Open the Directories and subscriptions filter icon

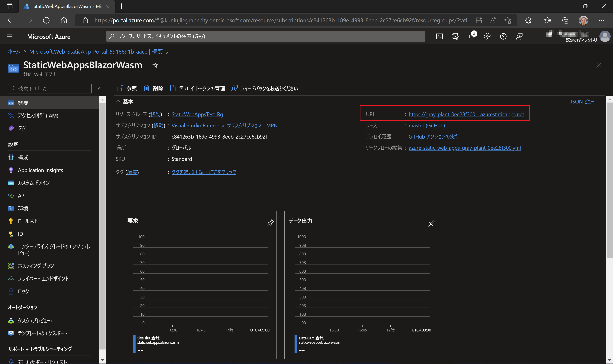tap(455, 36)
